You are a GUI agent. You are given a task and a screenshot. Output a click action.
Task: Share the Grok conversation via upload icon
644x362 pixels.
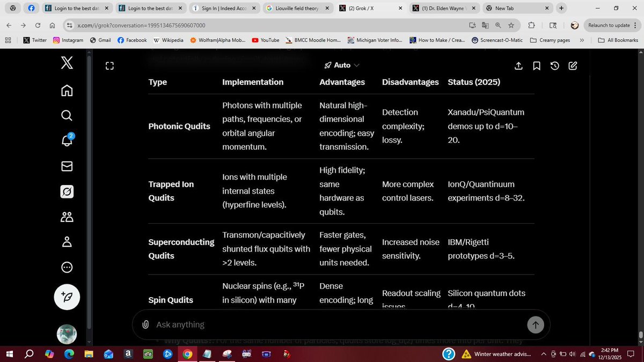(x=518, y=65)
